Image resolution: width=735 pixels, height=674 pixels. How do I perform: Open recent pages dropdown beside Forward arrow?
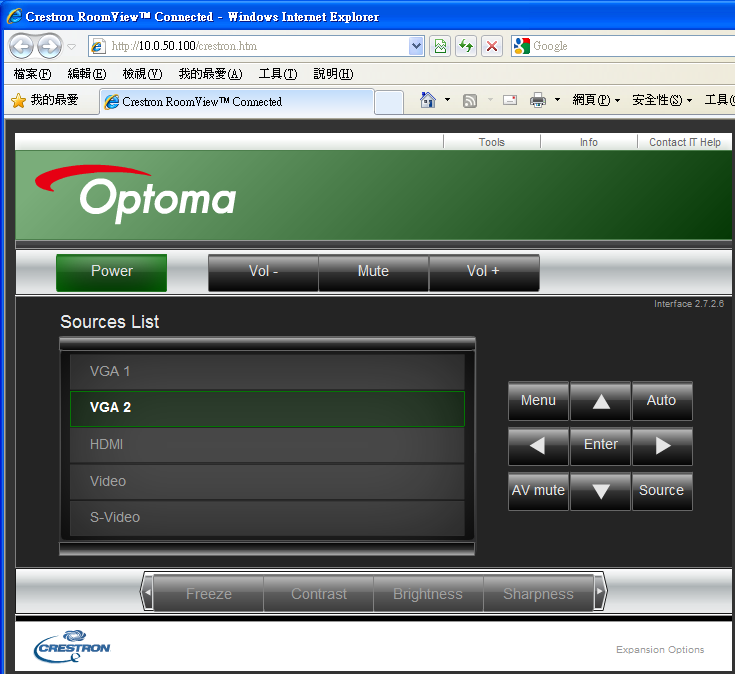tap(72, 46)
